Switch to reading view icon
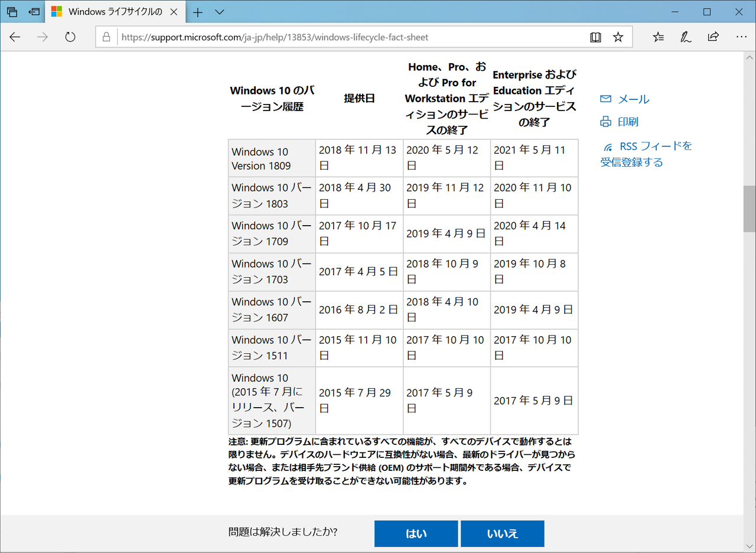 595,37
